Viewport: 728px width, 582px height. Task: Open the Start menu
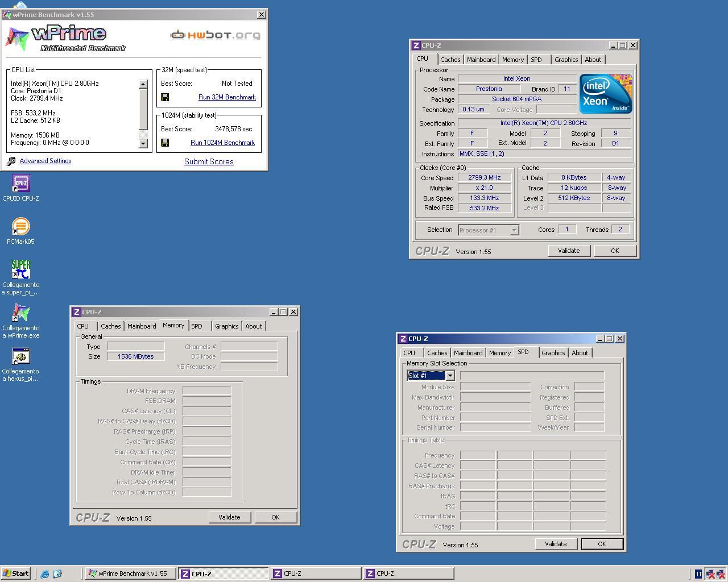pyautogui.click(x=15, y=573)
